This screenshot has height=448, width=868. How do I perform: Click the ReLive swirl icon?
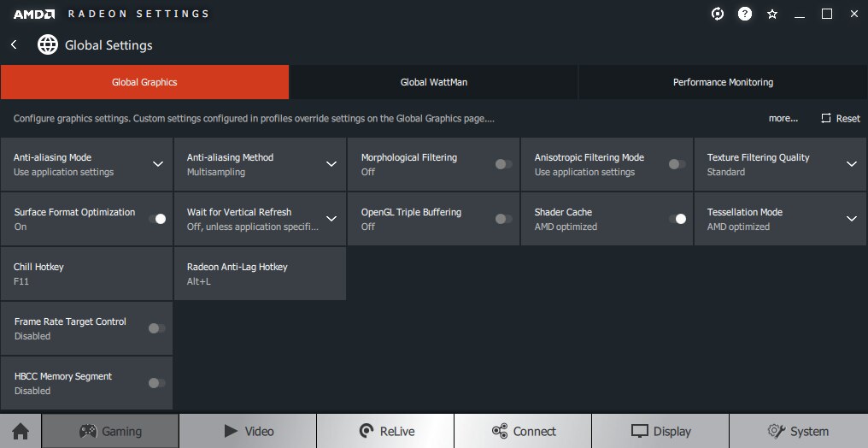(x=366, y=431)
